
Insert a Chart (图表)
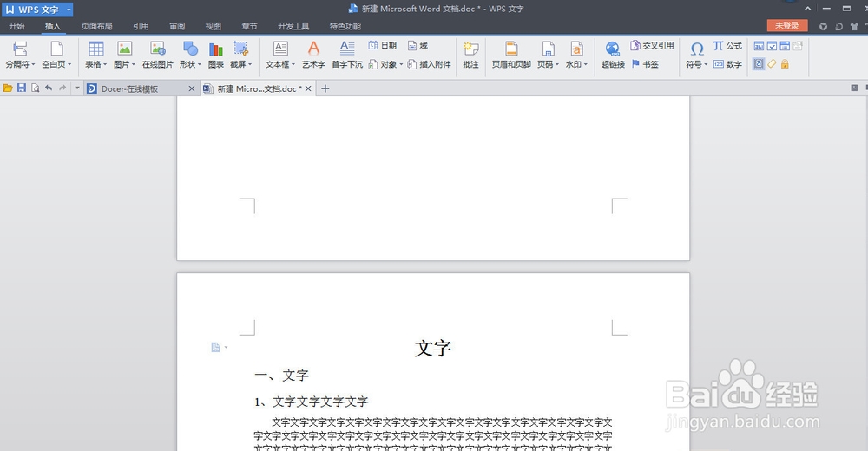216,55
